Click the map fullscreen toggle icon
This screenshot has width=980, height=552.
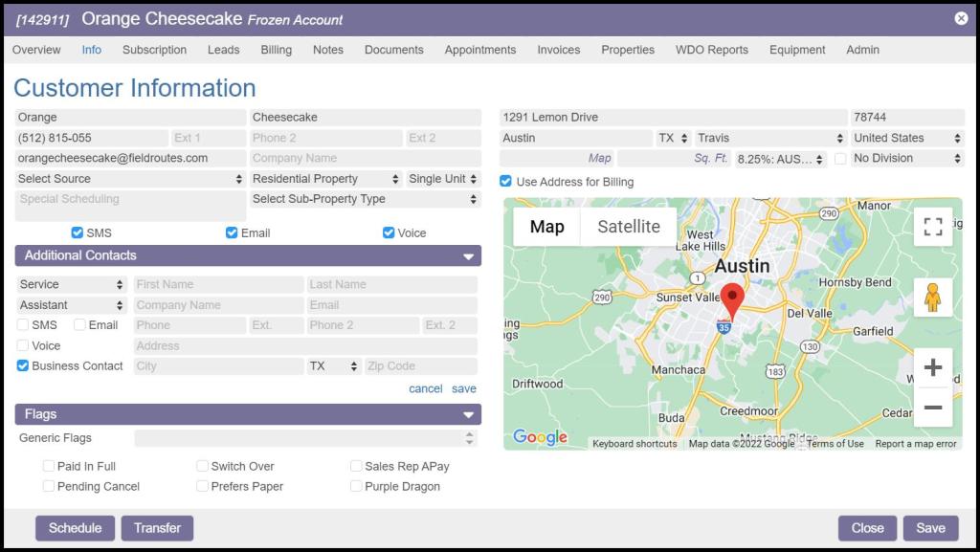(932, 227)
